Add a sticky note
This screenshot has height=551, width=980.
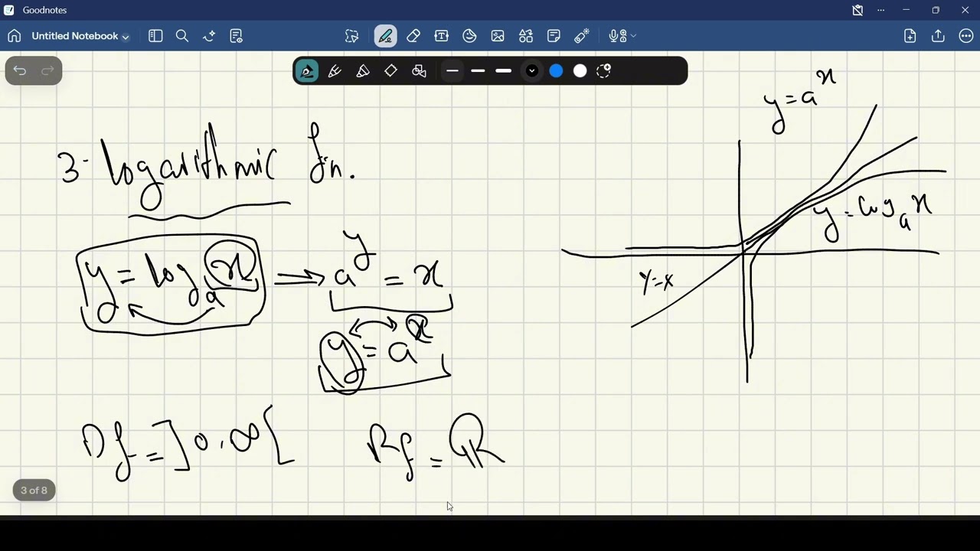pos(554,36)
